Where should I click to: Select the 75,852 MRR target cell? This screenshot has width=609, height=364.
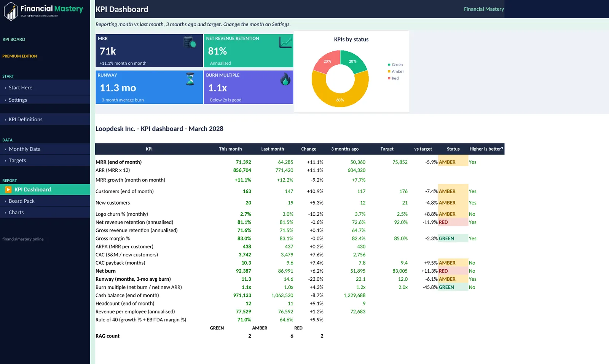400,162
